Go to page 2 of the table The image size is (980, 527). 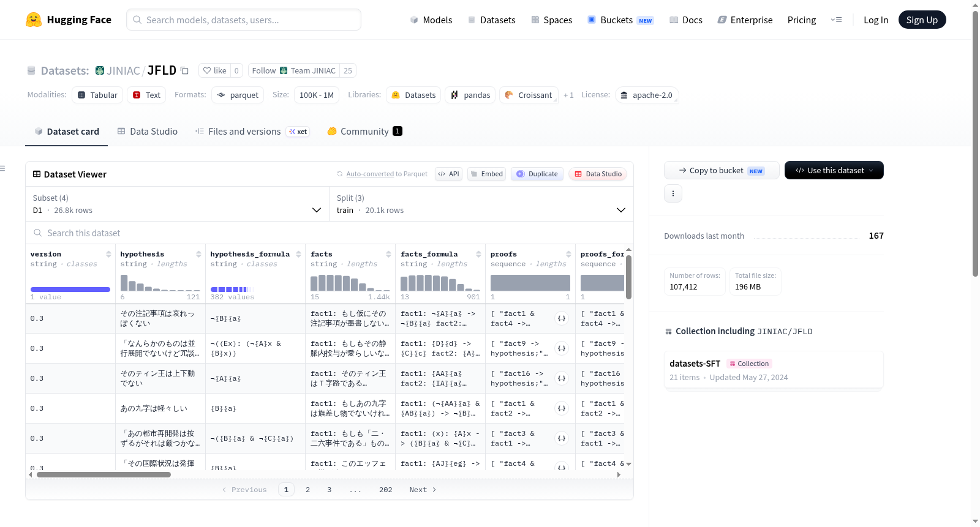pyautogui.click(x=307, y=490)
